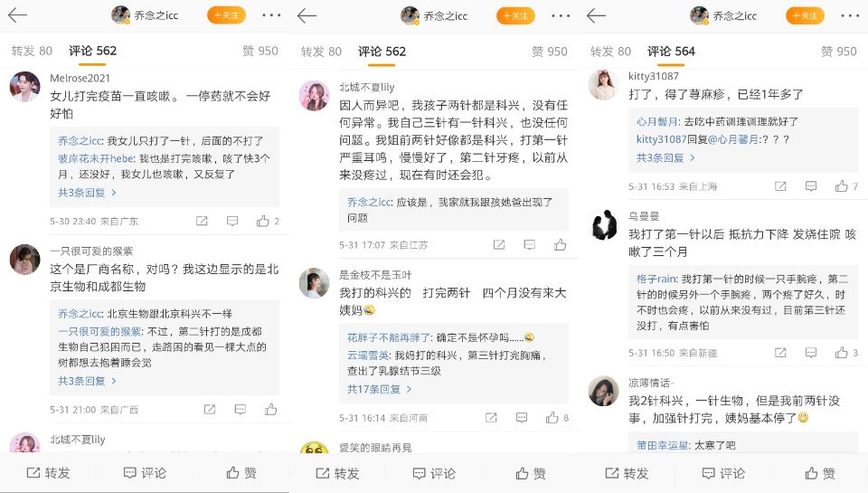This screenshot has width=868, height=493.
Task: Share kitty31087's comment via repost icon
Action: 780,186
